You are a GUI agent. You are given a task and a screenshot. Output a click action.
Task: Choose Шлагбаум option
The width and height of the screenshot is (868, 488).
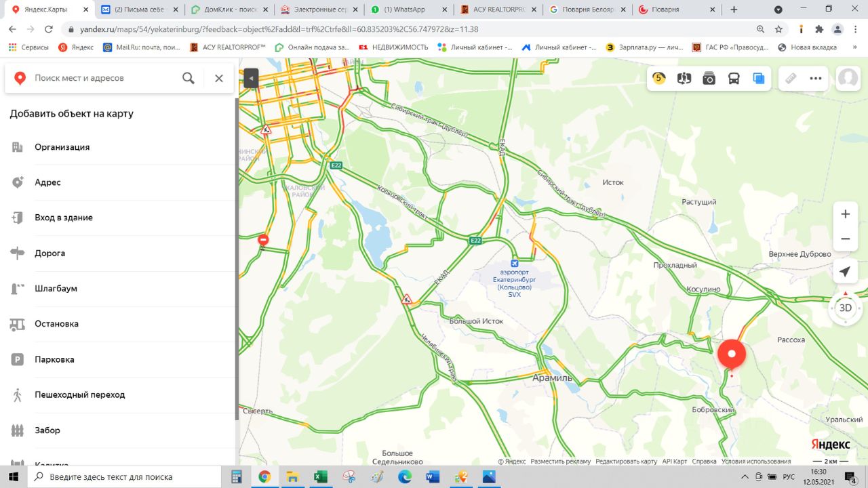coord(119,288)
